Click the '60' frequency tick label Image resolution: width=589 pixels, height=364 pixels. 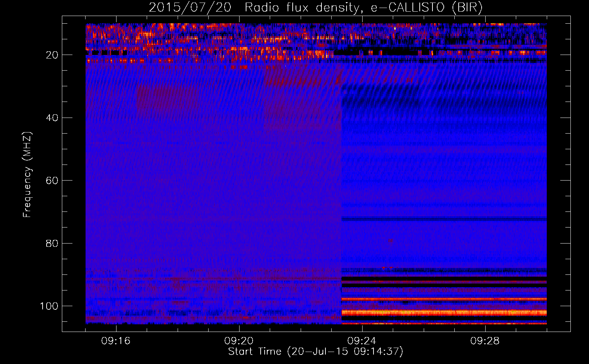click(x=52, y=181)
